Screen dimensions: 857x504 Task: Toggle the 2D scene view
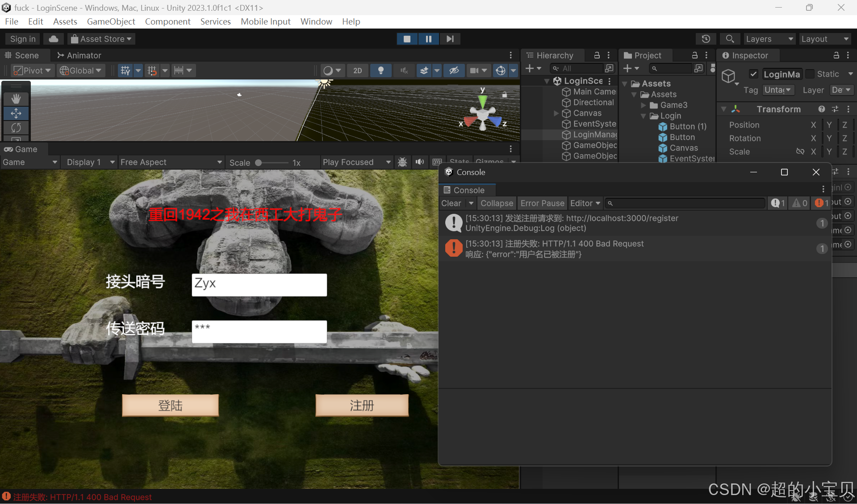coord(358,71)
